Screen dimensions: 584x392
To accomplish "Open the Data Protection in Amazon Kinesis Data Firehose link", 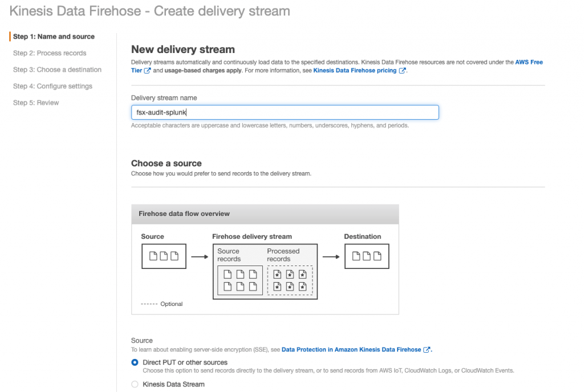I will [x=350, y=349].
